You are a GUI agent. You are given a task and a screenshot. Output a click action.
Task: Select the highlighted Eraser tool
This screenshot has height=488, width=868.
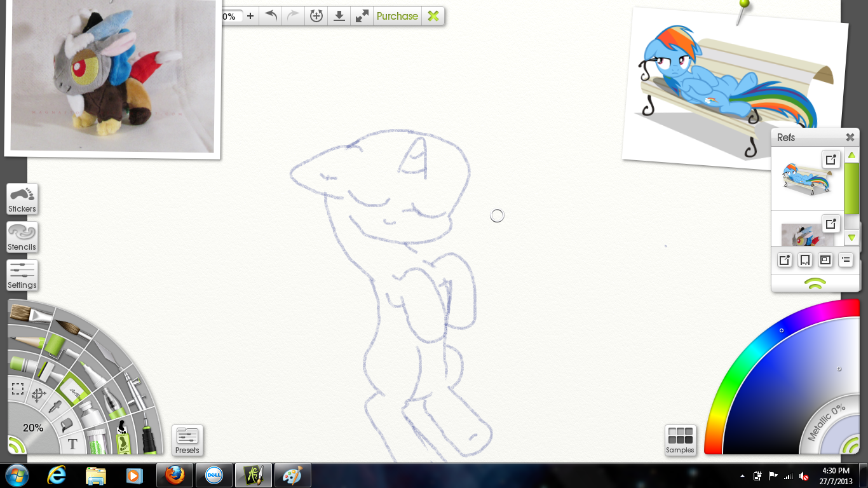73,390
